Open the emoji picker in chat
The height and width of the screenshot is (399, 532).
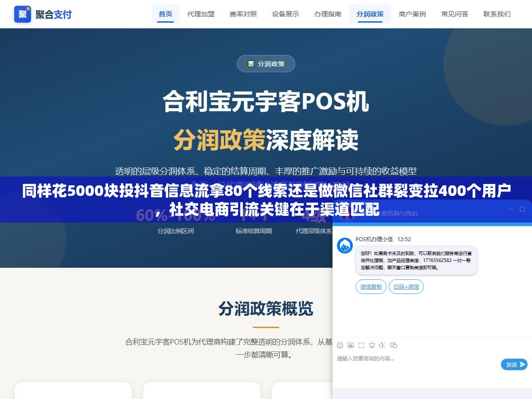pyautogui.click(x=340, y=345)
